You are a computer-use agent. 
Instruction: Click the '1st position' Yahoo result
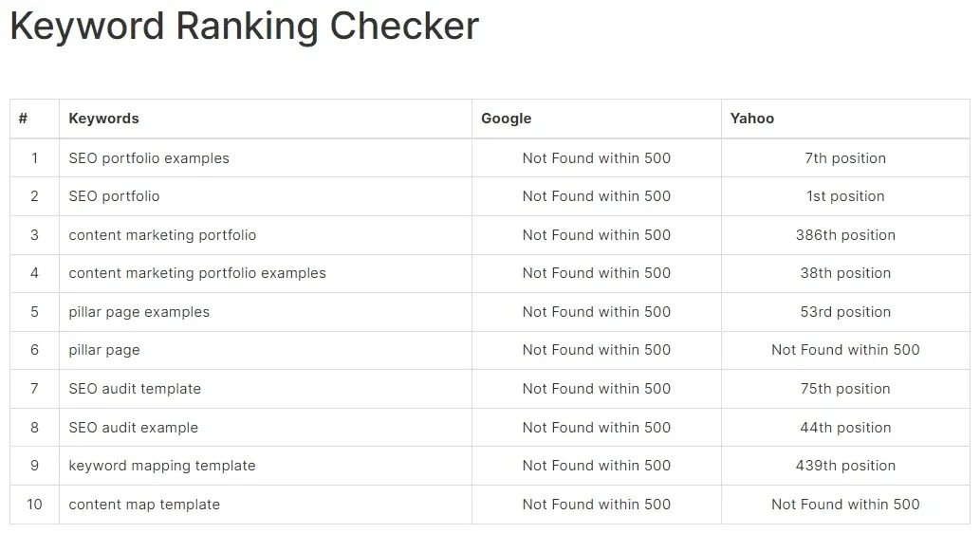(845, 196)
